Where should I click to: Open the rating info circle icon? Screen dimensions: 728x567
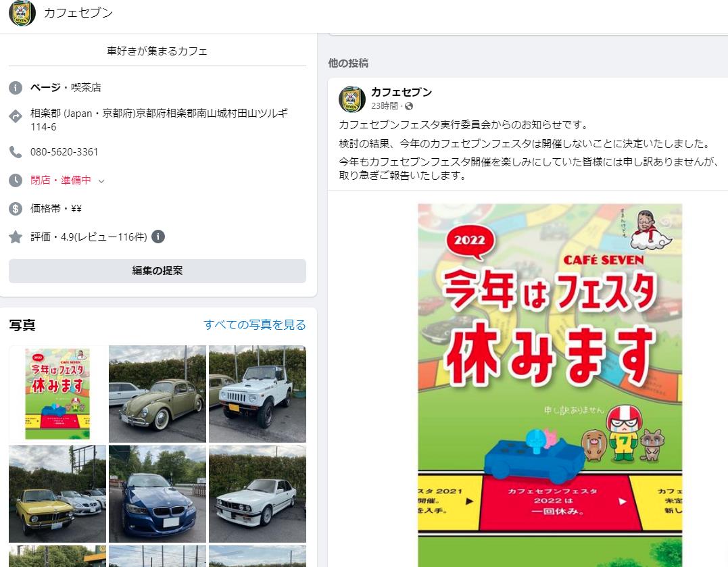point(158,237)
